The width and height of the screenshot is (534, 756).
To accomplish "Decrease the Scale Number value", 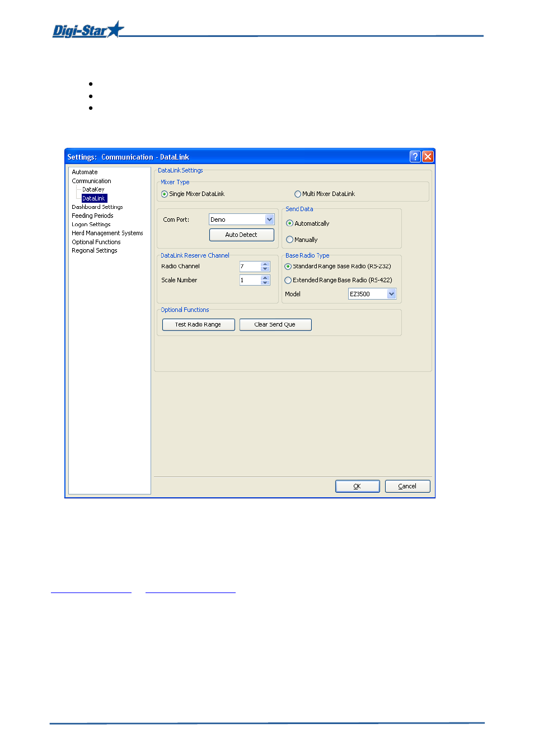I will 265,283.
